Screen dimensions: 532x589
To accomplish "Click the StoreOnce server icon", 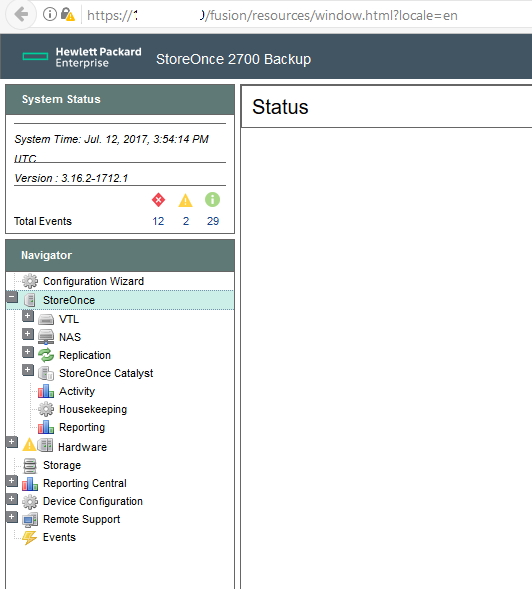I will [30, 300].
